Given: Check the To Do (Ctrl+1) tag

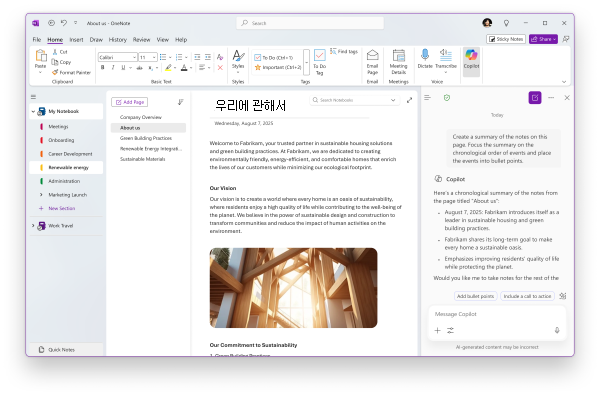Looking at the screenshot, I should coord(274,57).
